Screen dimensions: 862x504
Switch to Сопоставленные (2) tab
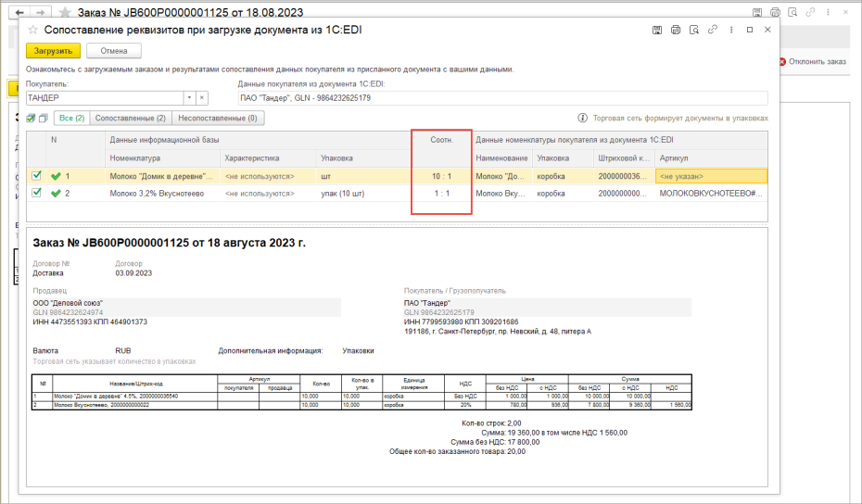(131, 119)
